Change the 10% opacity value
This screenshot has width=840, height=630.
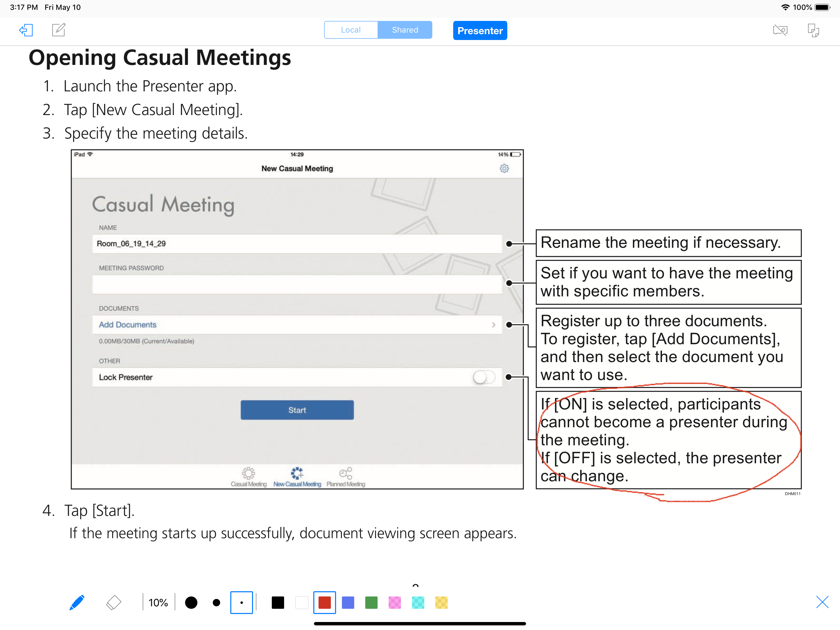158,603
